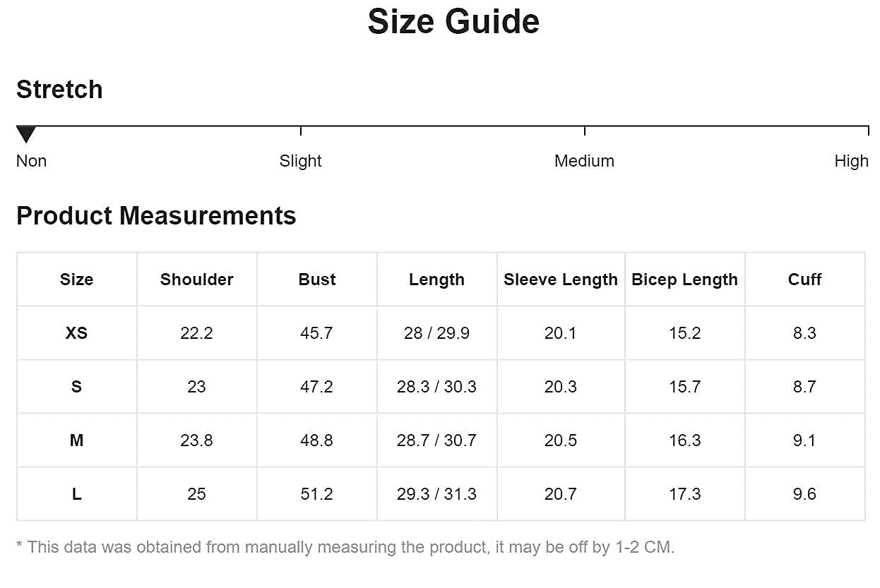Click the Sleeve Length column header
The image size is (880, 588).
560,280
